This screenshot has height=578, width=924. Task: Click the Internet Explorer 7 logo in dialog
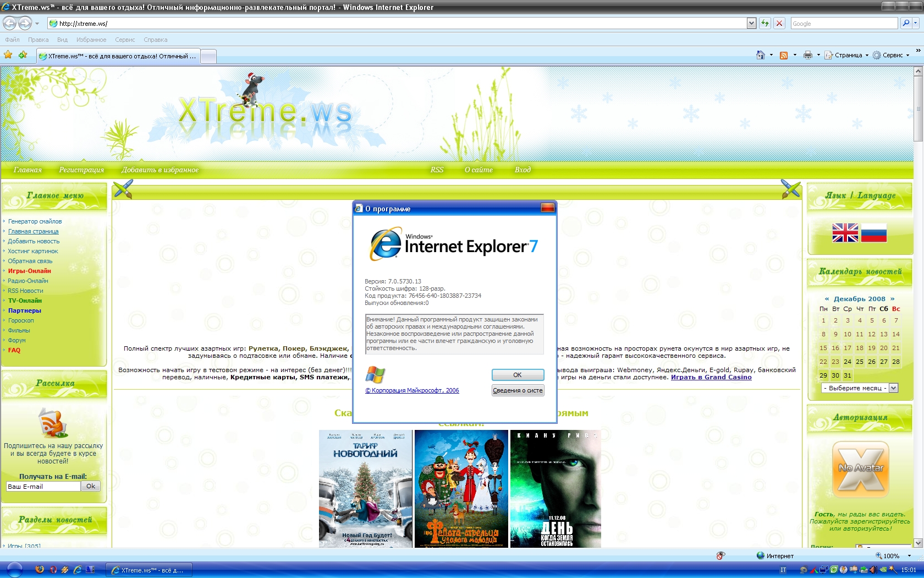coord(453,244)
